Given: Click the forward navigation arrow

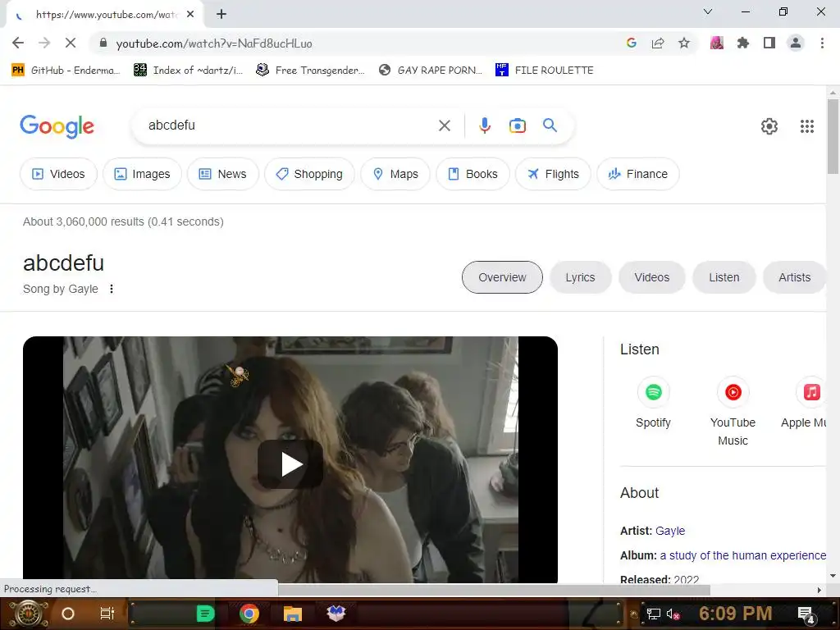Looking at the screenshot, I should pyautogui.click(x=44, y=43).
